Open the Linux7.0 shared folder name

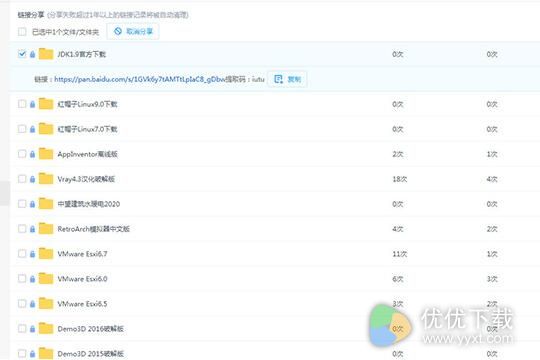pyautogui.click(x=87, y=129)
